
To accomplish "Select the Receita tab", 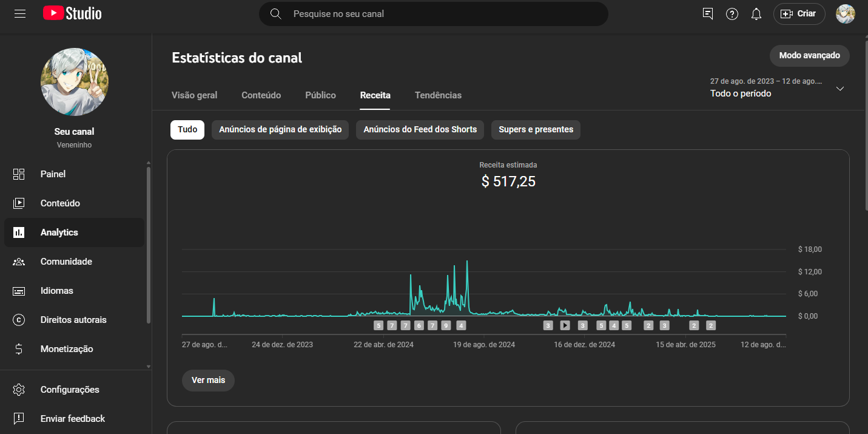I will point(375,95).
